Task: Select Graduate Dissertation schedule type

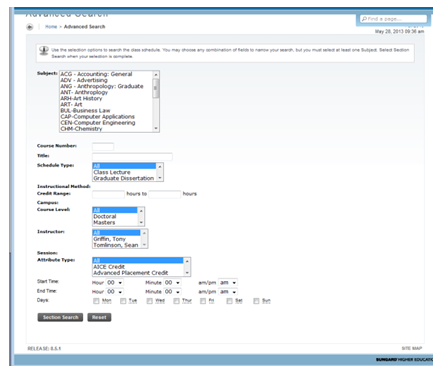Action: pyautogui.click(x=124, y=178)
